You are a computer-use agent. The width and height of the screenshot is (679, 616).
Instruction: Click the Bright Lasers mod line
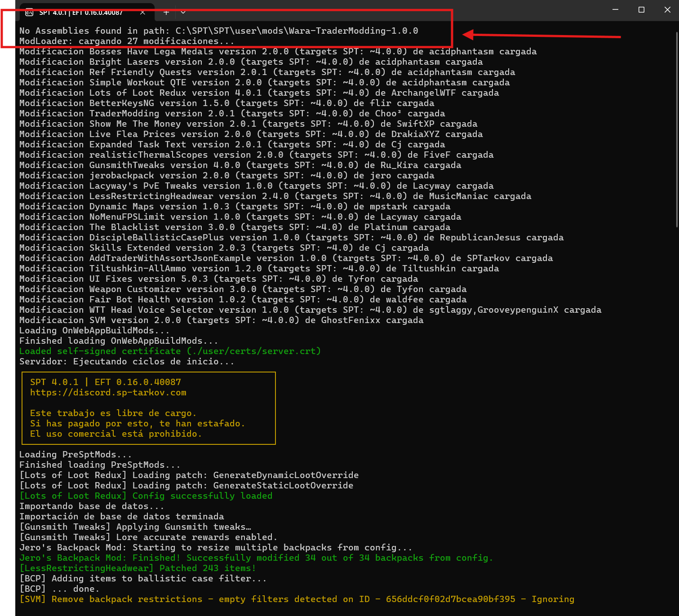pos(251,62)
